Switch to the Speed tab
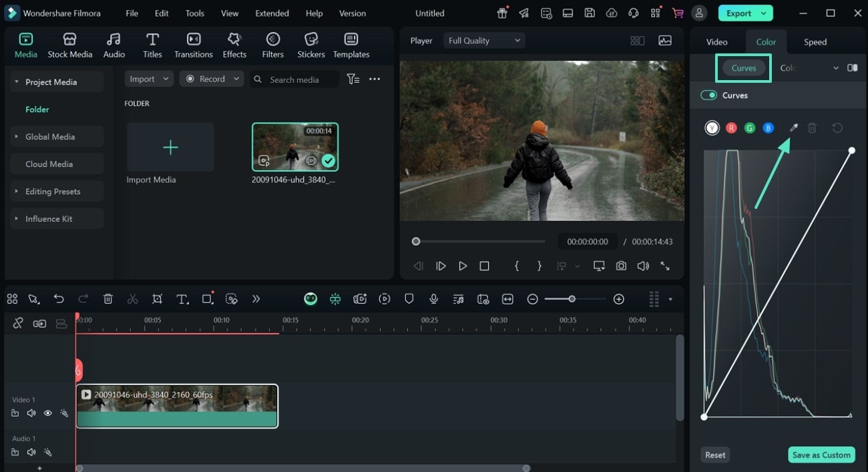The width and height of the screenshot is (868, 472). 815,42
